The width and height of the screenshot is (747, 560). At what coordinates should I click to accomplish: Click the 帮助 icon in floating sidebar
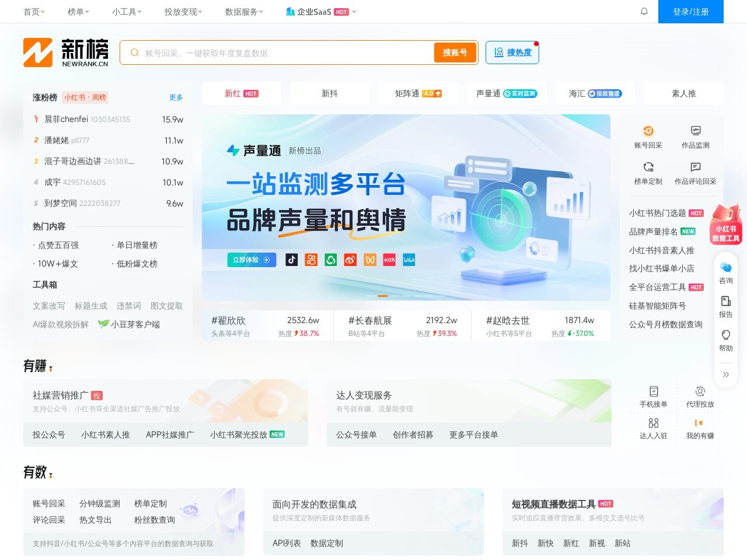click(x=725, y=335)
